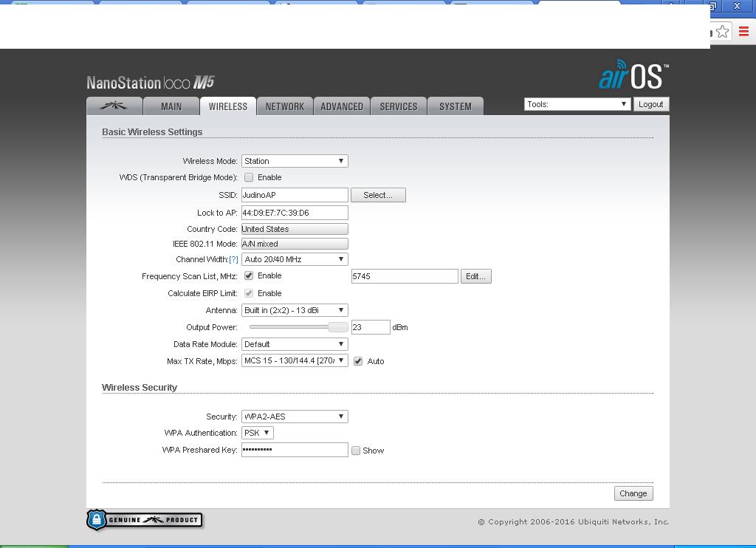This screenshot has width=756, height=548.
Task: Open the Chrome hamburger menu
Action: [x=743, y=32]
